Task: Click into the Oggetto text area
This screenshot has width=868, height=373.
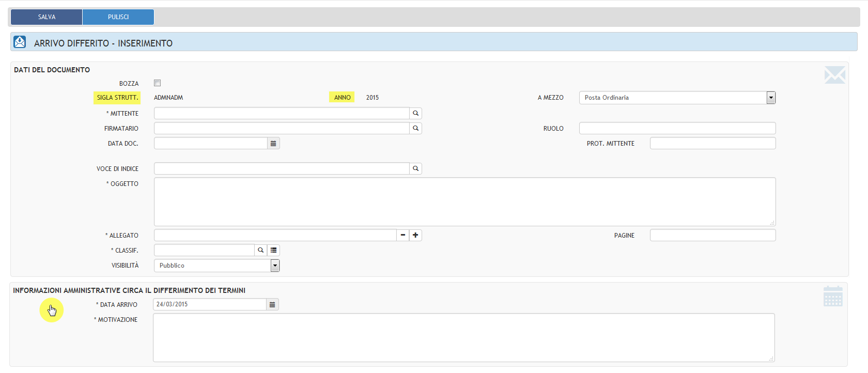Action: (464, 201)
